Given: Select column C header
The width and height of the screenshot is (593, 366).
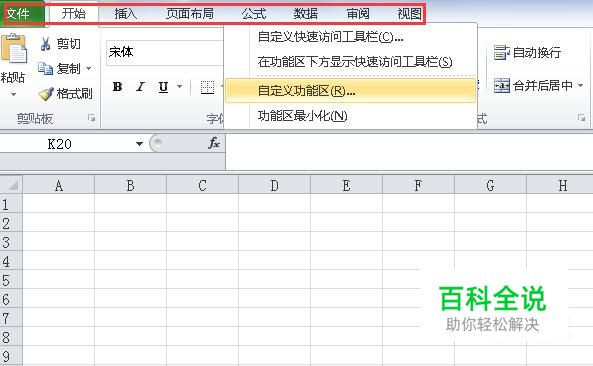Looking at the screenshot, I should point(202,185).
